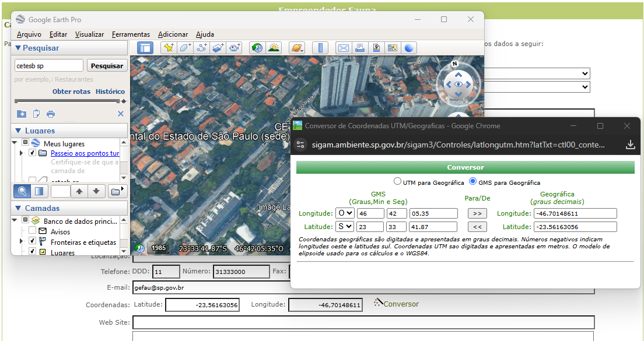The image size is (644, 341).
Task: Open the Visualizar menu
Action: pyautogui.click(x=89, y=34)
